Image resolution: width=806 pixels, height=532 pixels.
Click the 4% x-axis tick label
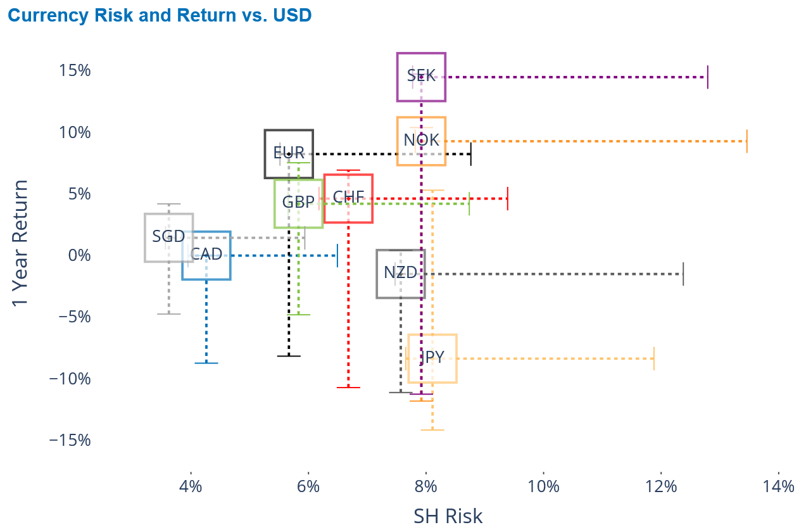(191, 486)
